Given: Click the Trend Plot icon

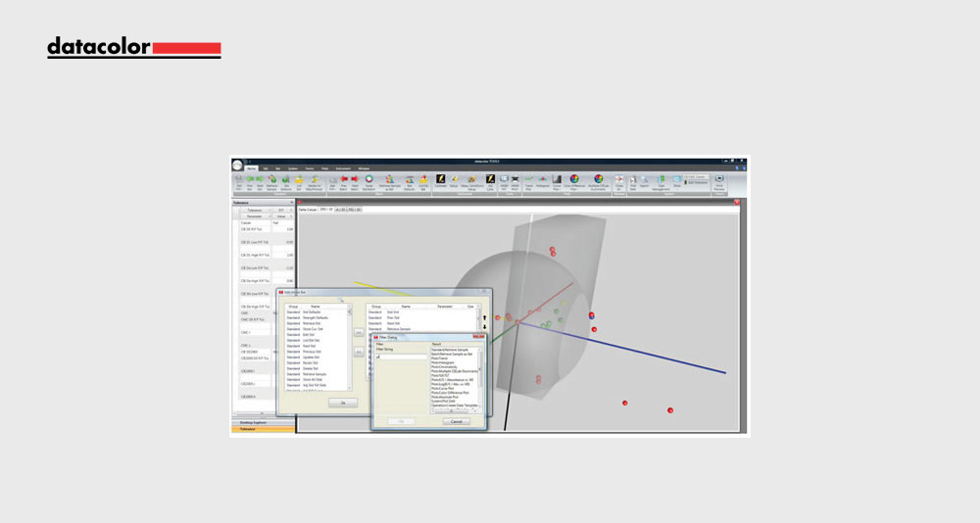Looking at the screenshot, I should coord(528,180).
